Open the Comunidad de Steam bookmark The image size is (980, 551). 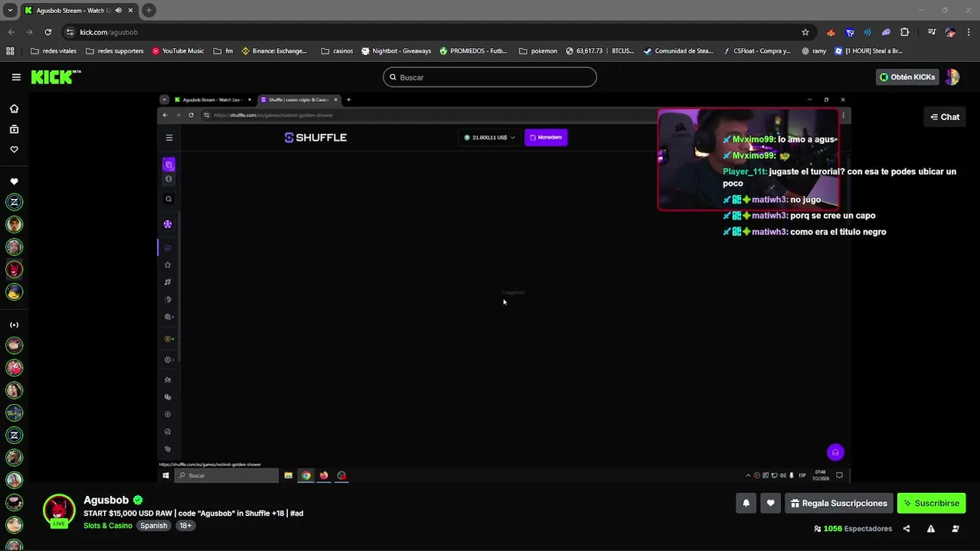[x=678, y=51]
